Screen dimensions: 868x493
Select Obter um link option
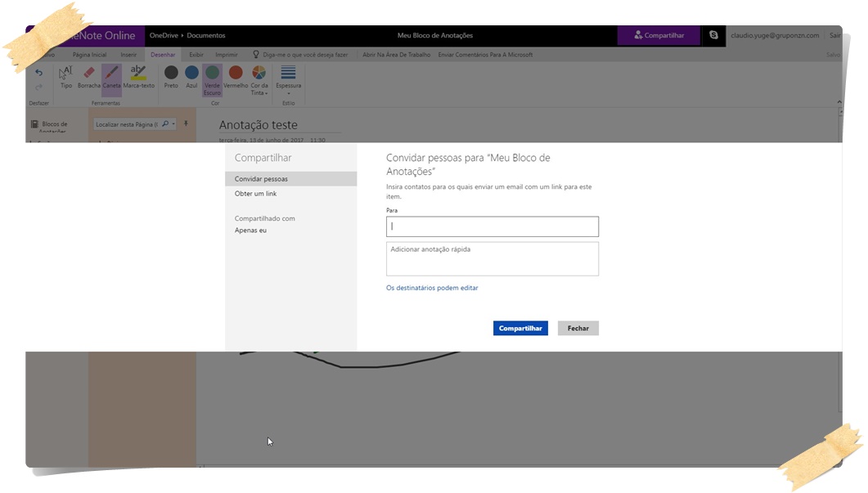point(255,194)
